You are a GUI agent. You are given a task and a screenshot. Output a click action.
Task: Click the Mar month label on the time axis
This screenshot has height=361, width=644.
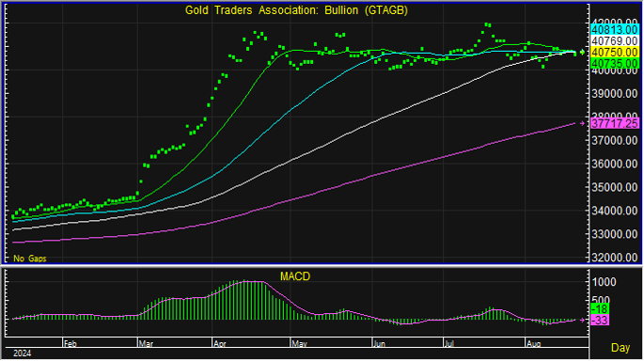tap(146, 344)
